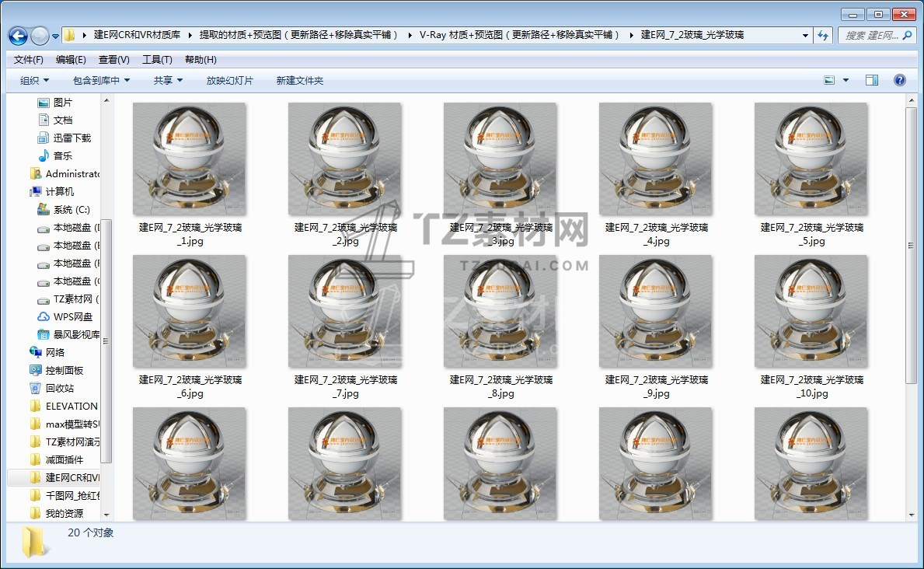Click the file list vertical scrollbar thumb
This screenshot has height=569, width=924.
tap(912, 246)
